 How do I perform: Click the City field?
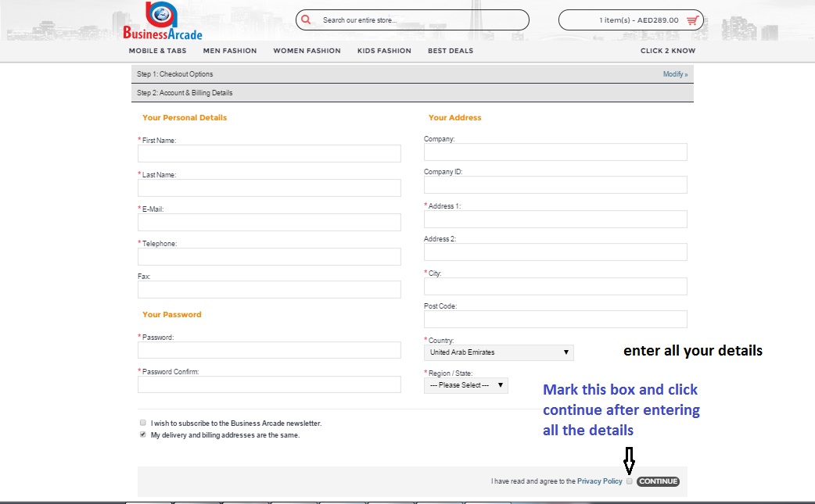555,287
